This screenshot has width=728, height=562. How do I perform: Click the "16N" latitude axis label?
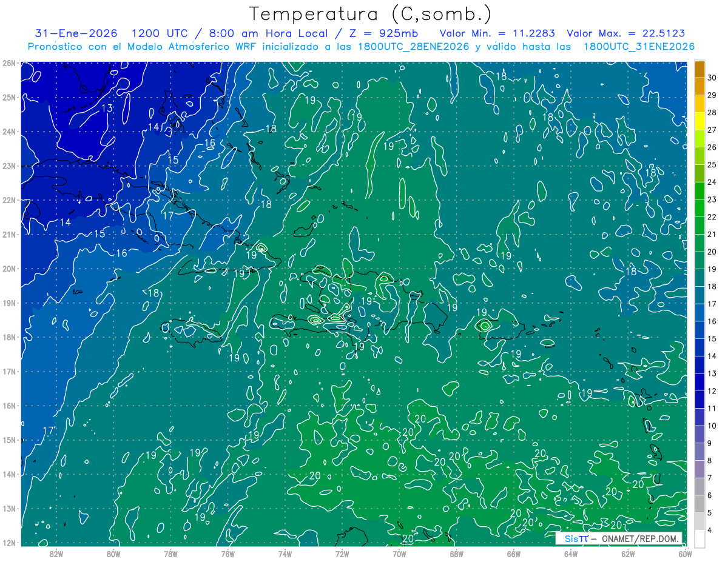point(8,406)
